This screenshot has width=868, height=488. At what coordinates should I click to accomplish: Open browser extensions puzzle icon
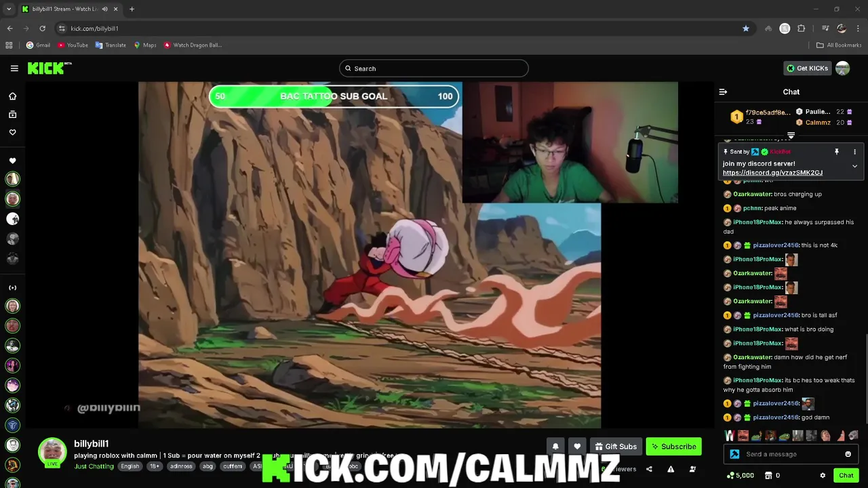tap(802, 28)
